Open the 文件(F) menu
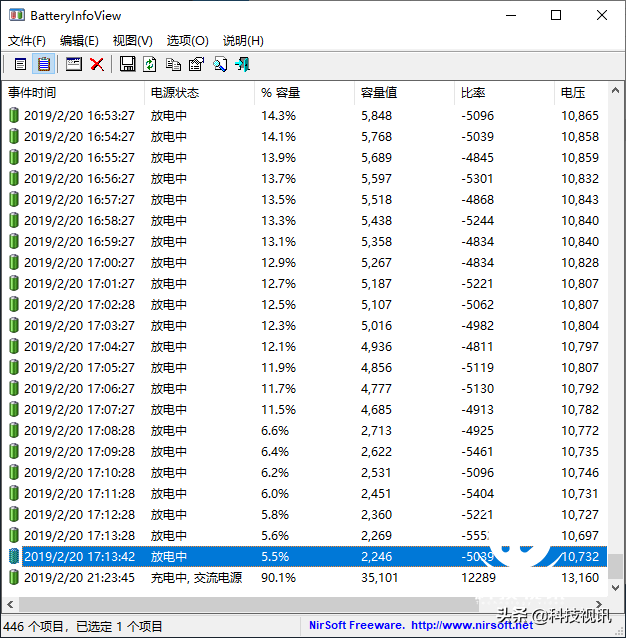 (x=27, y=41)
